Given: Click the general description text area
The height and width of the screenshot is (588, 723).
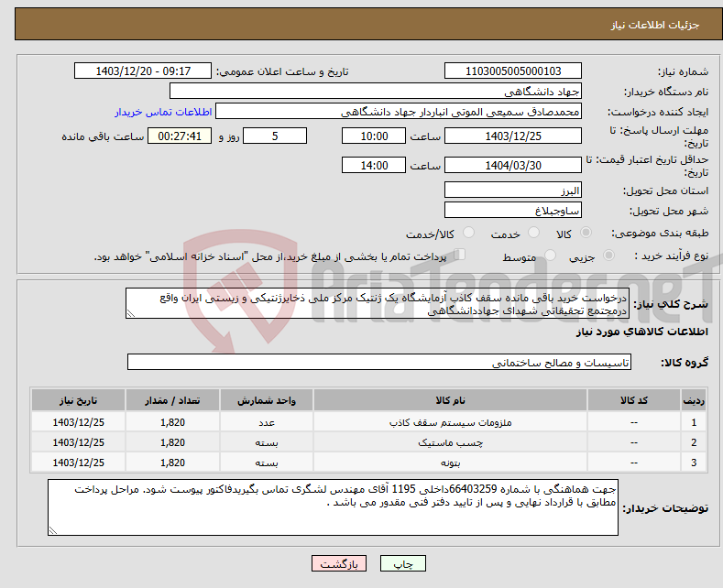Looking at the screenshot, I should 378,303.
